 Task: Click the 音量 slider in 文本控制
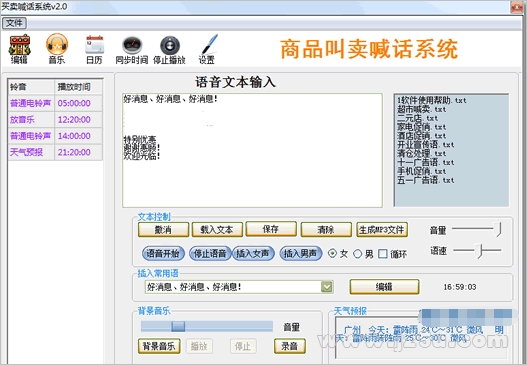coord(477,230)
